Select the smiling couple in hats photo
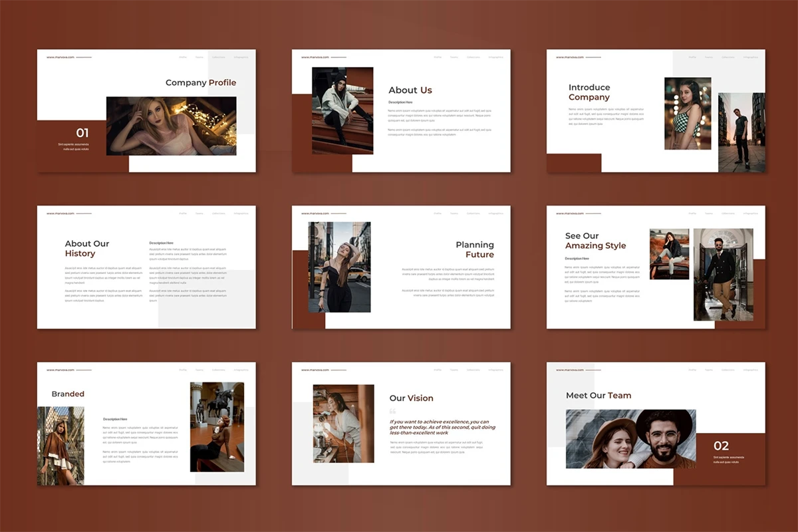Image resolution: width=798 pixels, height=532 pixels. click(x=630, y=438)
